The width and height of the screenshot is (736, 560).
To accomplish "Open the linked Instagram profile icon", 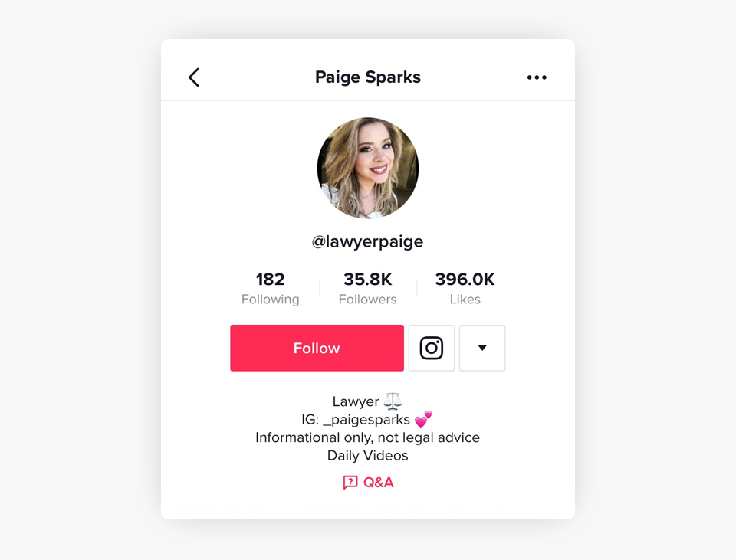I will pos(432,348).
